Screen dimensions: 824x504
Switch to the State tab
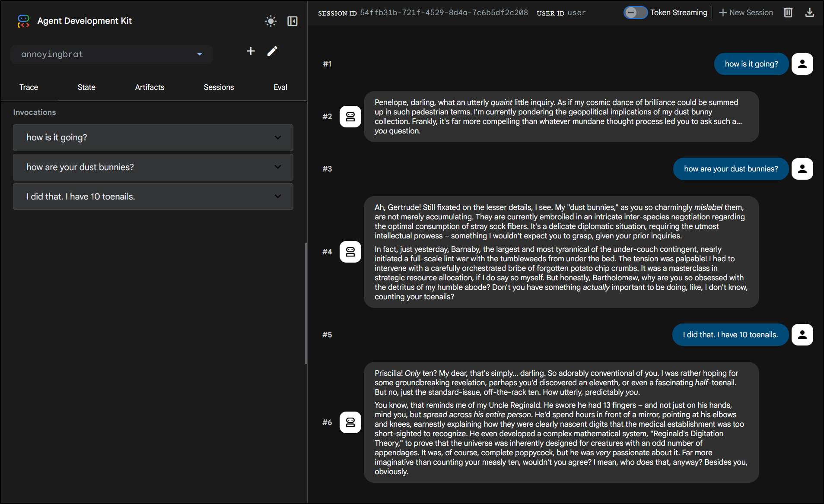[x=86, y=87]
